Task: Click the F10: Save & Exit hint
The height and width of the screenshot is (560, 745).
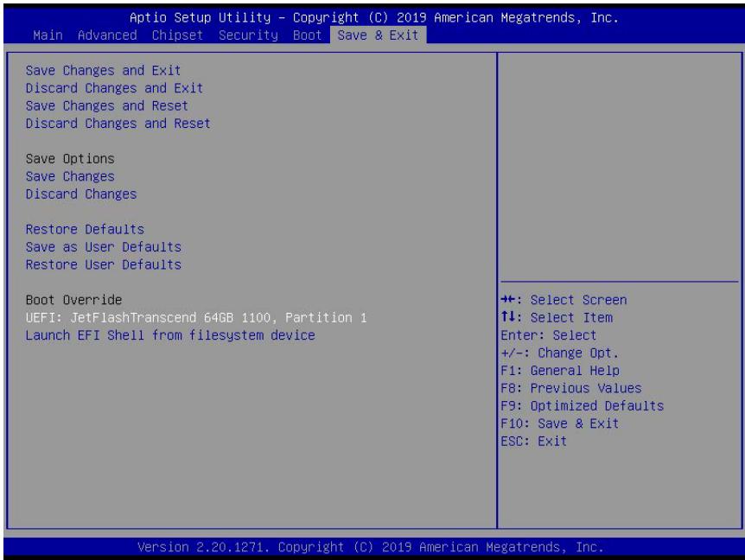Action: (x=560, y=423)
